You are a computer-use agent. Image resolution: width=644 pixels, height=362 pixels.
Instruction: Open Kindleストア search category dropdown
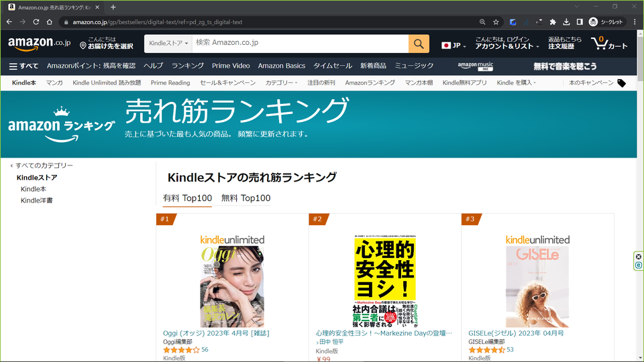tap(168, 44)
